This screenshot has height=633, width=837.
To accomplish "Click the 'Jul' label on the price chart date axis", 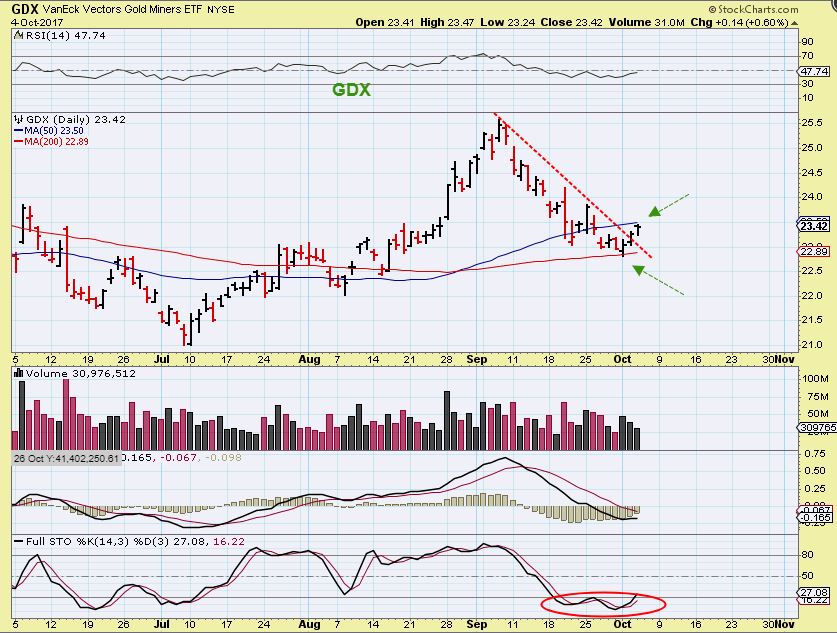I will pos(161,359).
